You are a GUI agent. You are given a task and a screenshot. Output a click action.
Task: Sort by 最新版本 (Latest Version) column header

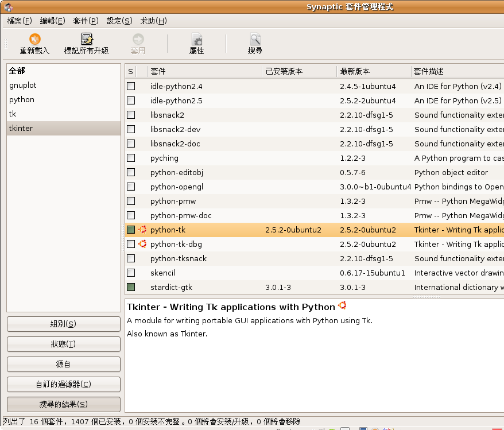coord(374,71)
